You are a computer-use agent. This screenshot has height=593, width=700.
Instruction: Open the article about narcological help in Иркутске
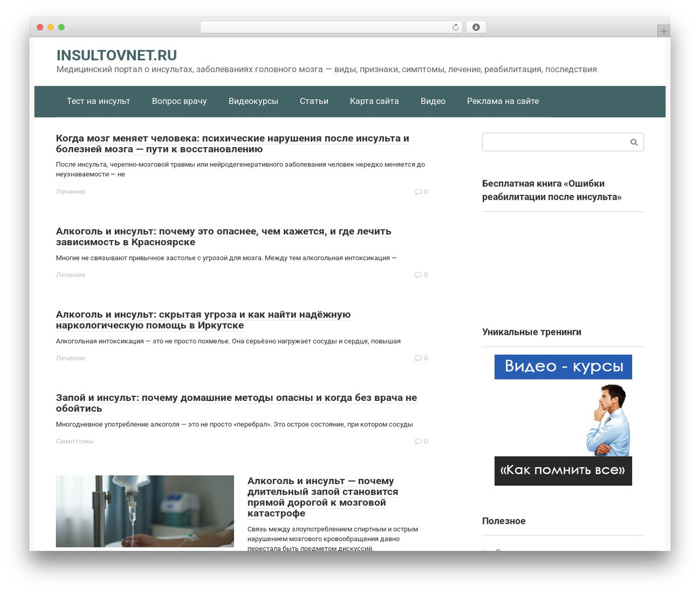(203, 320)
